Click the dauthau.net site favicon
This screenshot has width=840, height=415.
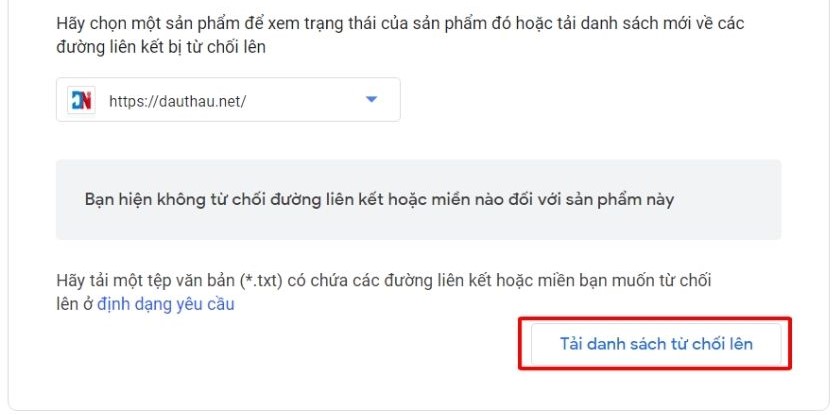pos(80,100)
